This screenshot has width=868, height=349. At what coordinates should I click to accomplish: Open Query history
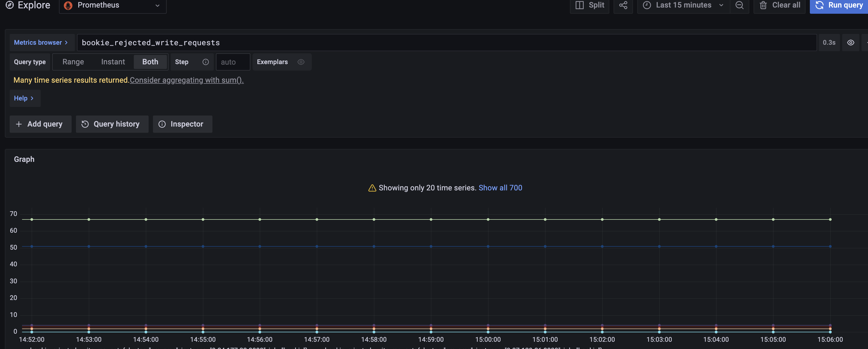(x=112, y=124)
